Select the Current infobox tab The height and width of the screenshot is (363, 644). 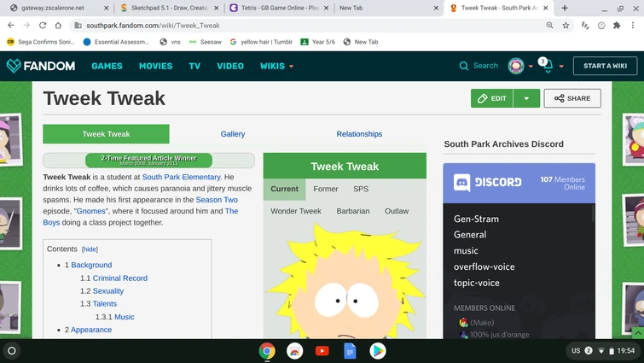tap(284, 189)
